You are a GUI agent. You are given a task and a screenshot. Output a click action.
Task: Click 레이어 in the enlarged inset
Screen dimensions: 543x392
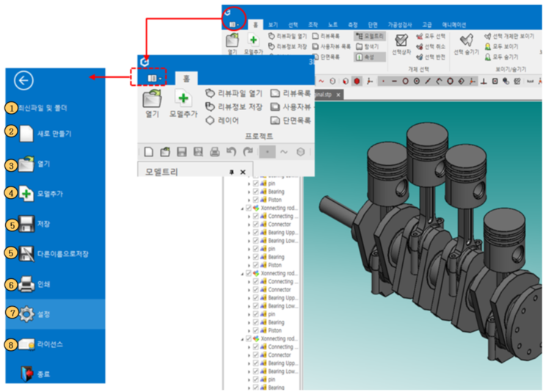click(x=222, y=120)
